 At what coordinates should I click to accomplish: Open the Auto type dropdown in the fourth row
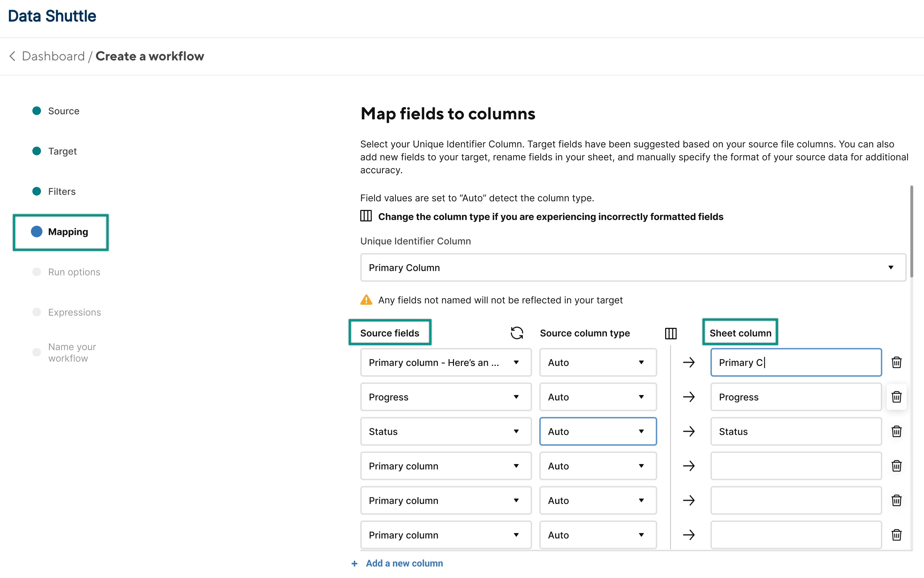click(598, 465)
